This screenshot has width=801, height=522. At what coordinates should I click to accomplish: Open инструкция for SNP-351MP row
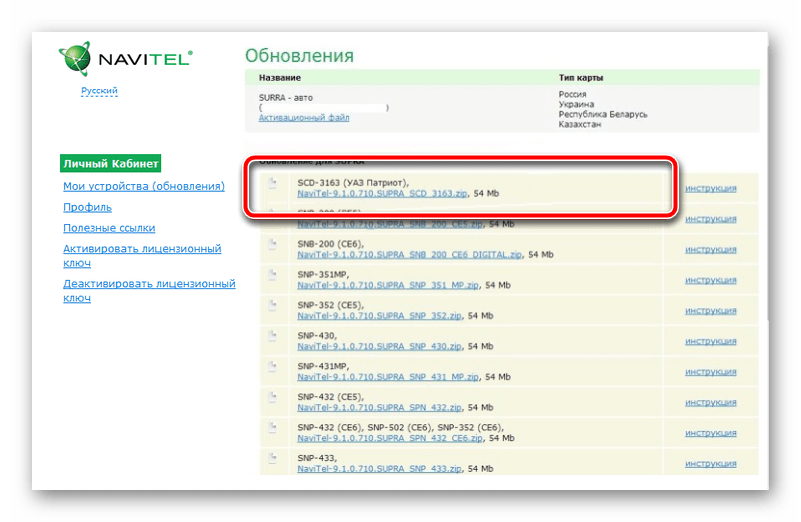pyautogui.click(x=711, y=280)
